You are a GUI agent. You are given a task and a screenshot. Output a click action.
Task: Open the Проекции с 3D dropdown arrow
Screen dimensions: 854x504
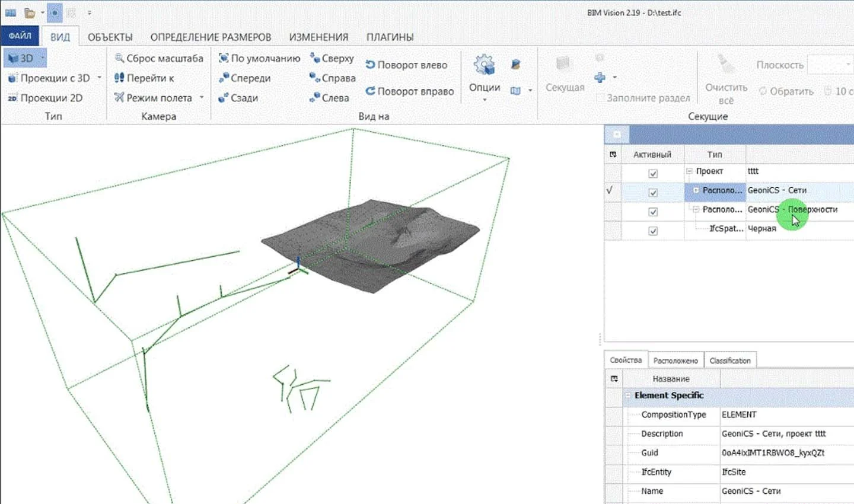point(99,78)
